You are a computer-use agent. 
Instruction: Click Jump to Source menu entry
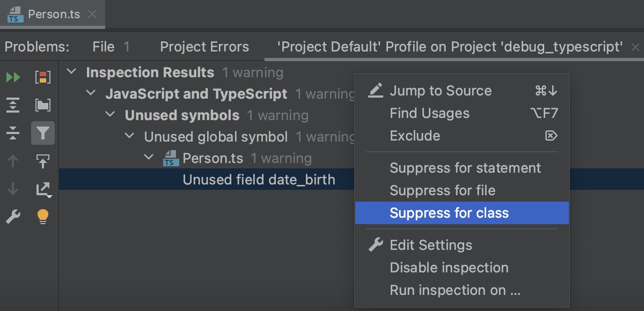click(441, 91)
